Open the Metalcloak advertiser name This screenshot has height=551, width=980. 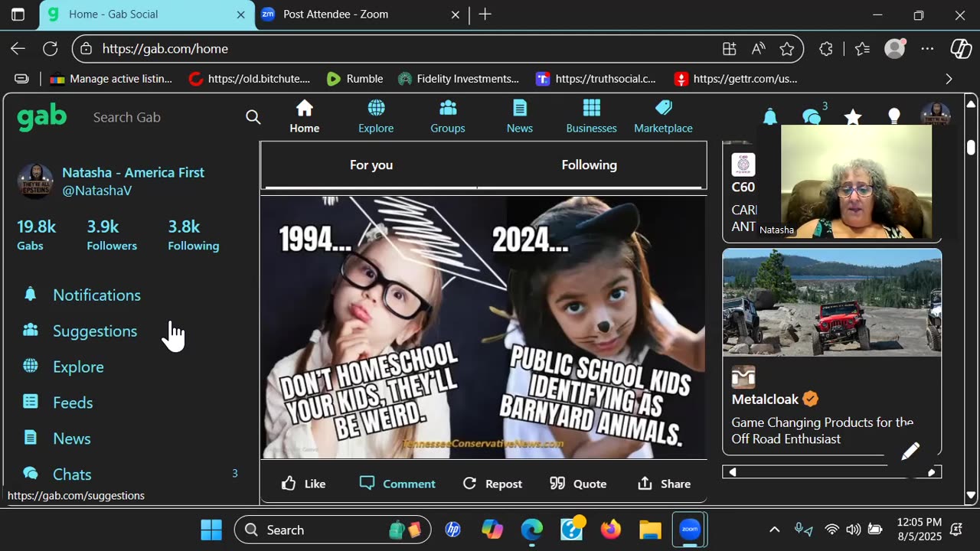point(765,399)
